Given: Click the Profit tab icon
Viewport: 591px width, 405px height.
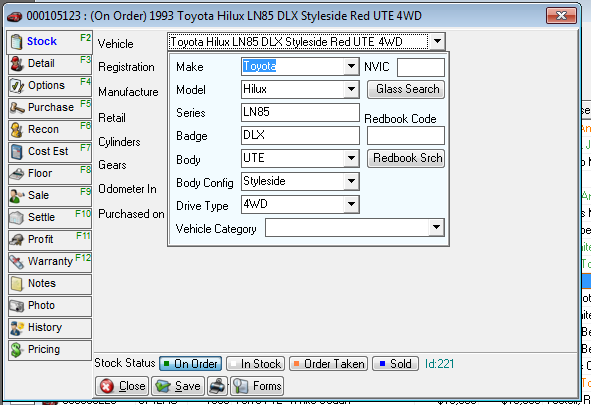Looking at the screenshot, I should [x=17, y=240].
